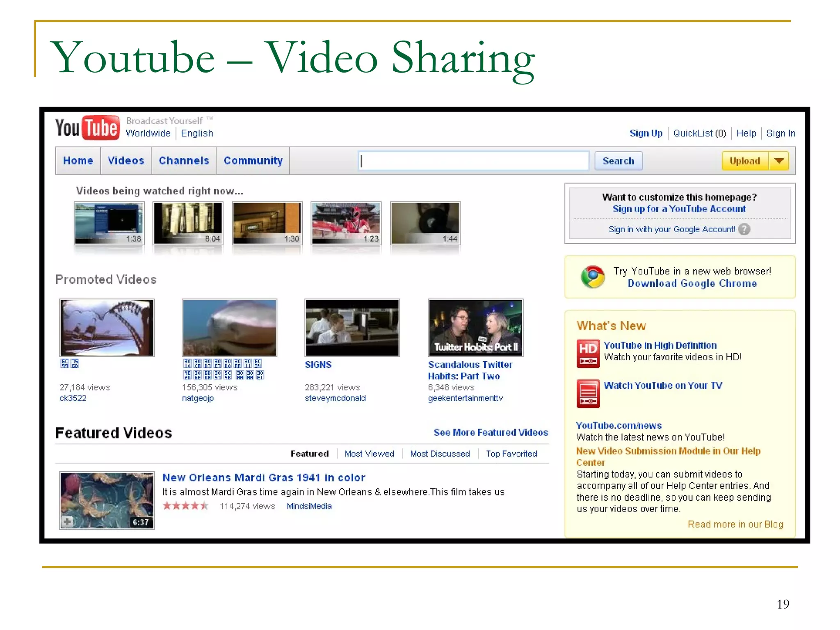Change region via Worldwide link
The width and height of the screenshot is (840, 630).
(148, 133)
